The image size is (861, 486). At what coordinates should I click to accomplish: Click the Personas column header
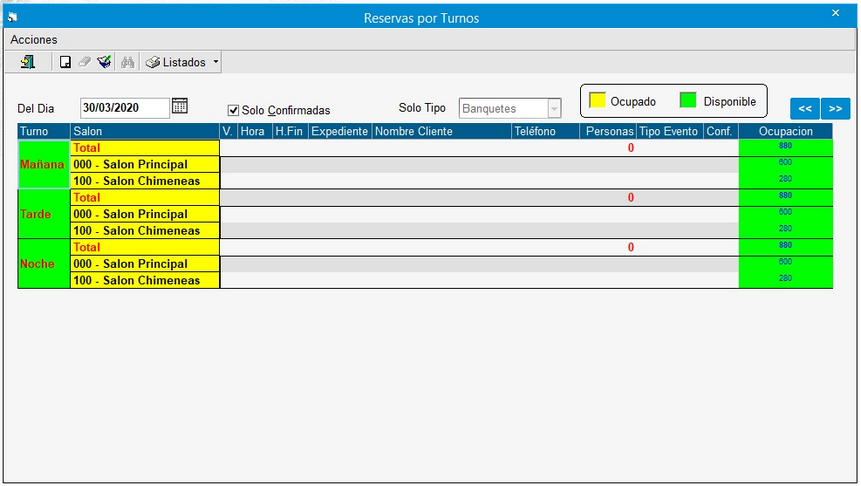click(x=608, y=131)
